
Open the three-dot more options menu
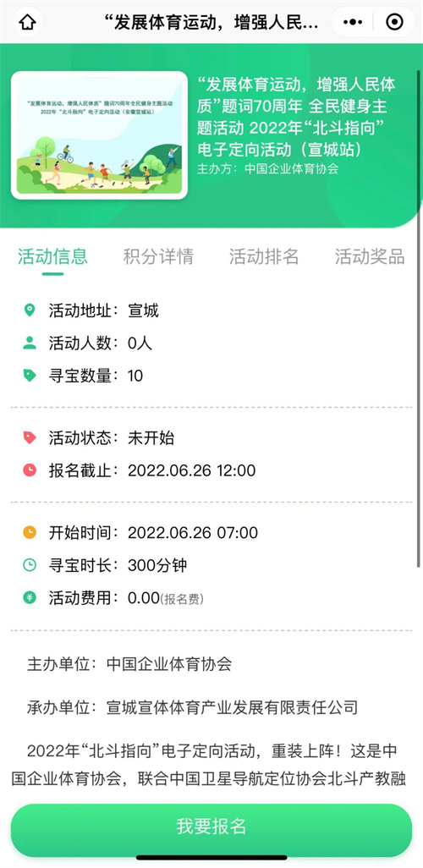pyautogui.click(x=353, y=22)
